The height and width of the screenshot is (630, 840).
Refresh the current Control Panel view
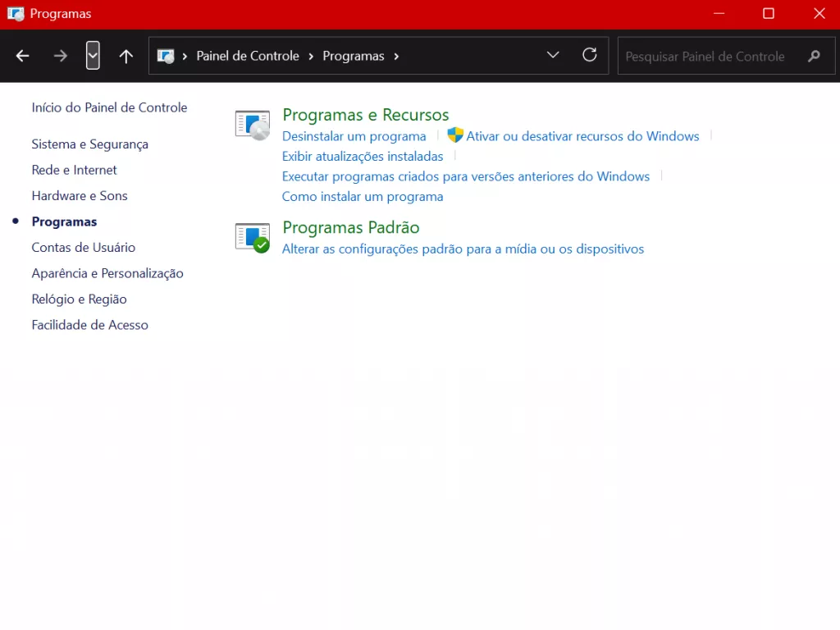tap(589, 55)
